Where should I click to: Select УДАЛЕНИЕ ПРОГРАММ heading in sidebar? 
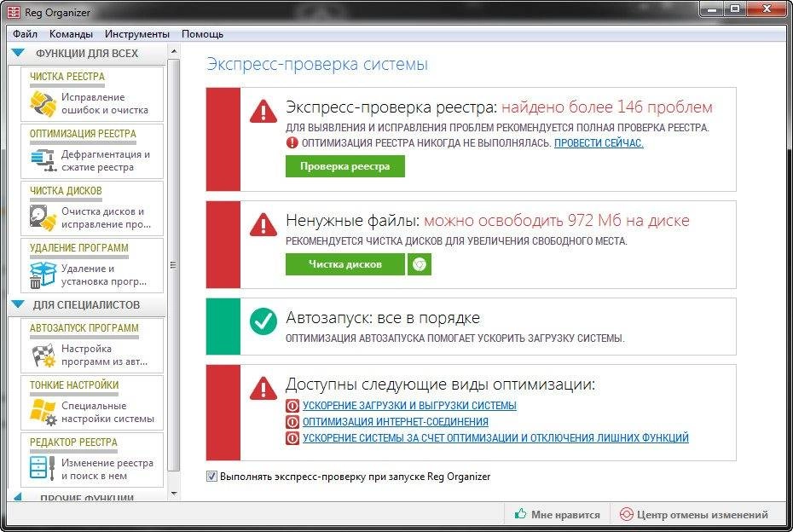(x=79, y=248)
